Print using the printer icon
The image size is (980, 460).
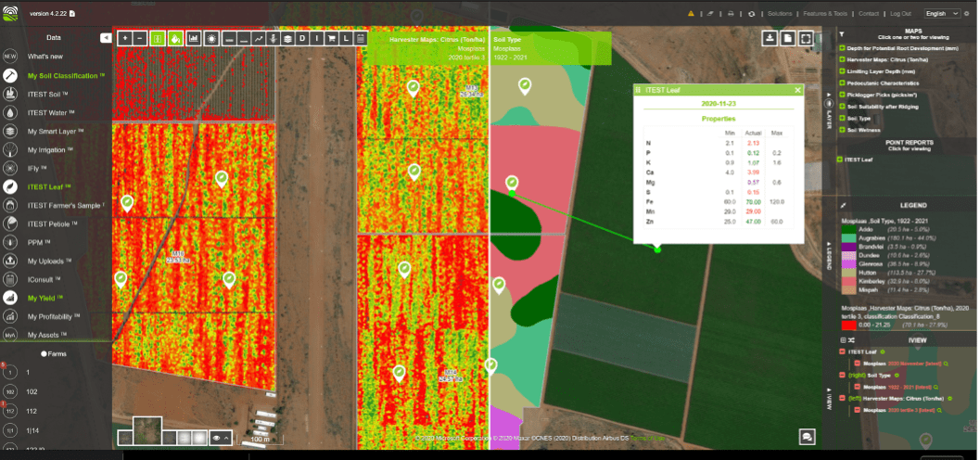coord(730,14)
